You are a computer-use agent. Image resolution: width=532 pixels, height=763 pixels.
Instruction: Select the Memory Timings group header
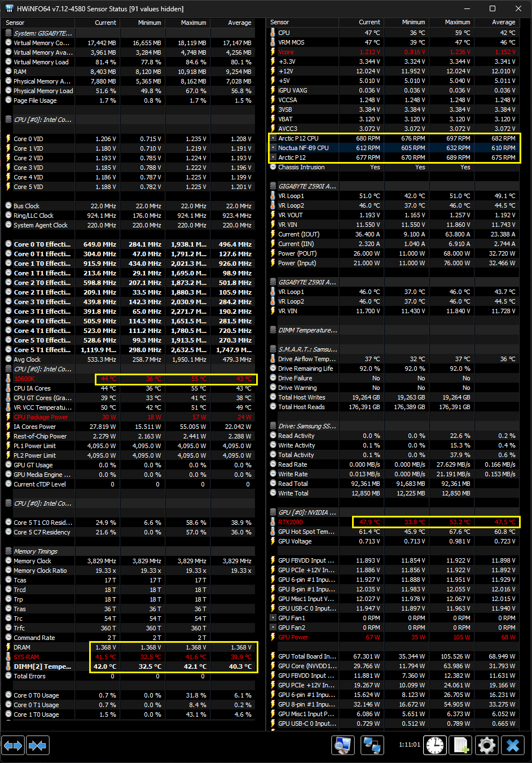point(130,551)
